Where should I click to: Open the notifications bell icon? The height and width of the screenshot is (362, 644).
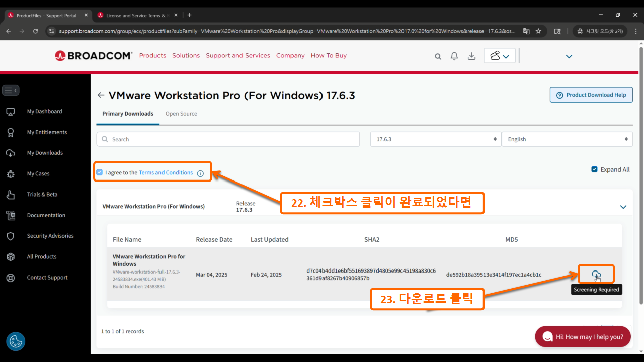[x=454, y=56]
